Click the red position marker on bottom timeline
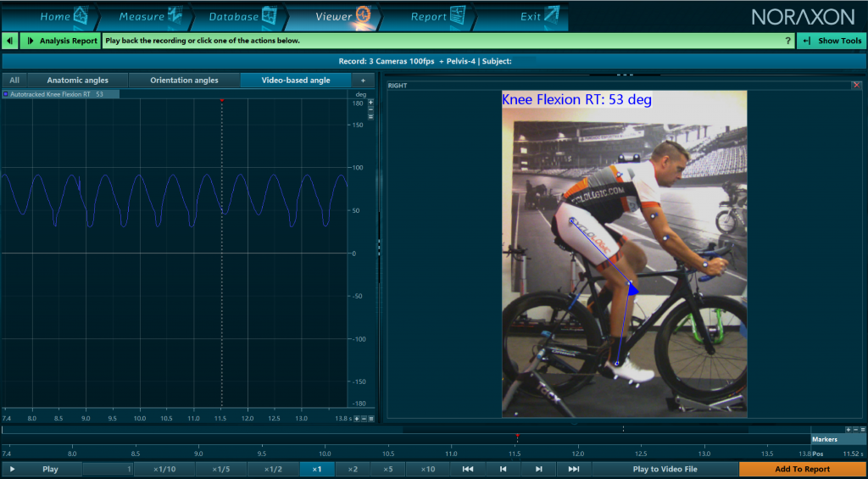This screenshot has width=868, height=479. [517, 436]
